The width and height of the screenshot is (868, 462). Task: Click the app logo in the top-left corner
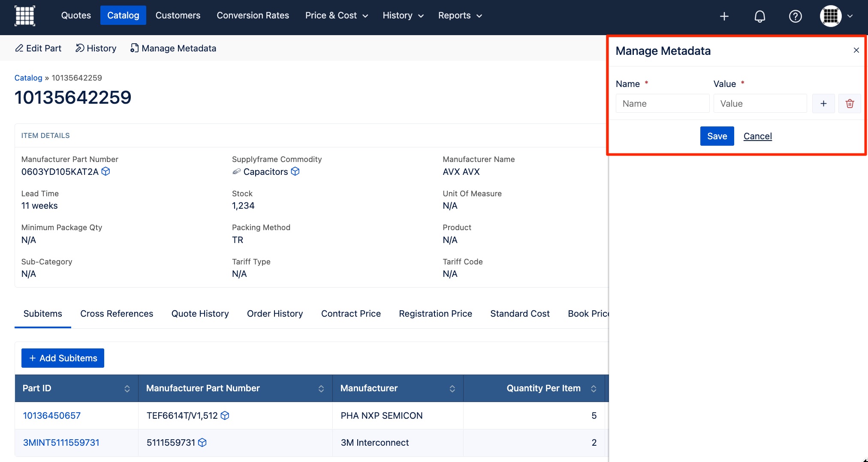point(25,16)
